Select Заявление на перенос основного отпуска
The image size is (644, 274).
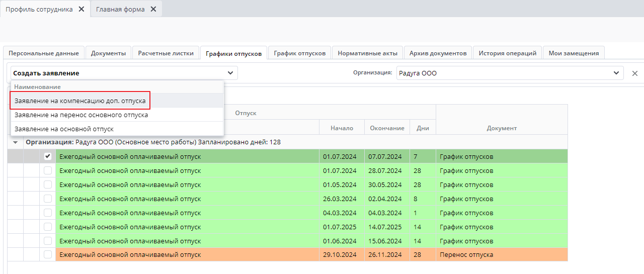tap(81, 115)
